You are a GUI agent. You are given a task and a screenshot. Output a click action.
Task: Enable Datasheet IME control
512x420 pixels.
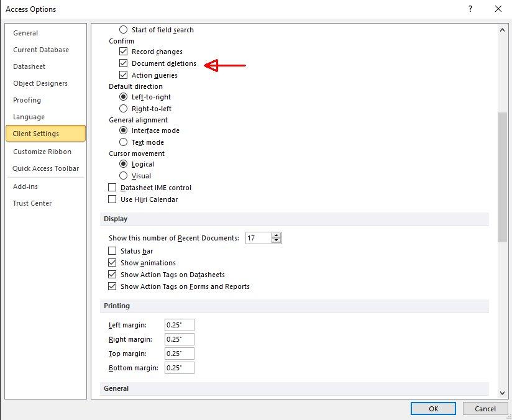pos(112,188)
